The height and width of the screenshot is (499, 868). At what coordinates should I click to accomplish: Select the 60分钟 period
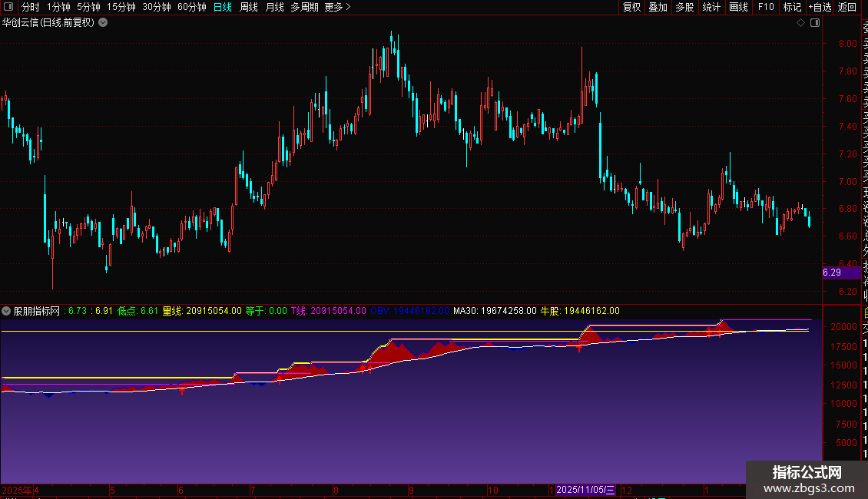[x=192, y=7]
